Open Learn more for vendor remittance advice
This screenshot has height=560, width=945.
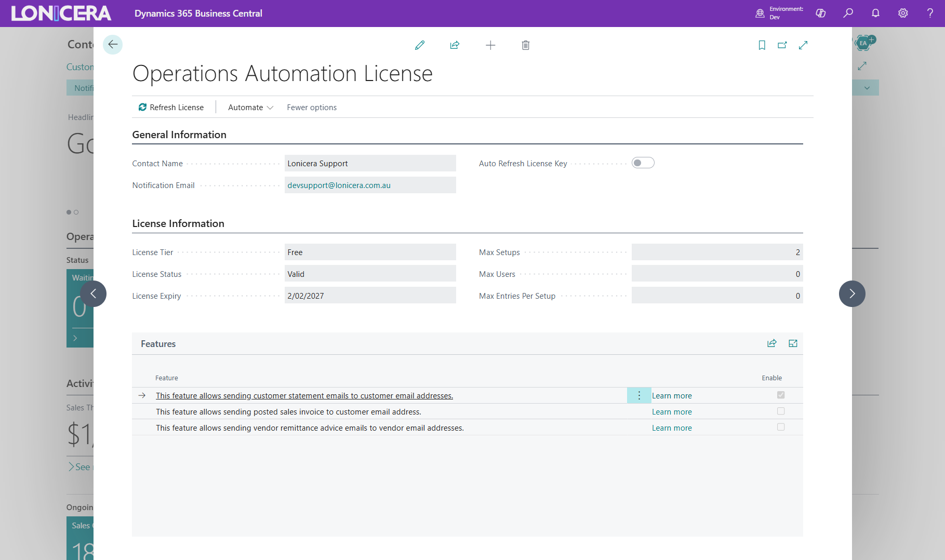(672, 428)
